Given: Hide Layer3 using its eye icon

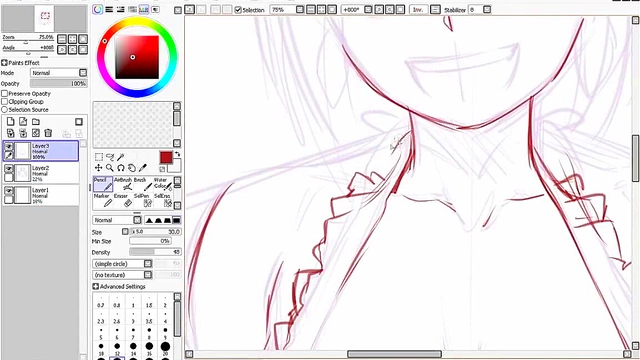Looking at the screenshot, I should tap(9, 146).
